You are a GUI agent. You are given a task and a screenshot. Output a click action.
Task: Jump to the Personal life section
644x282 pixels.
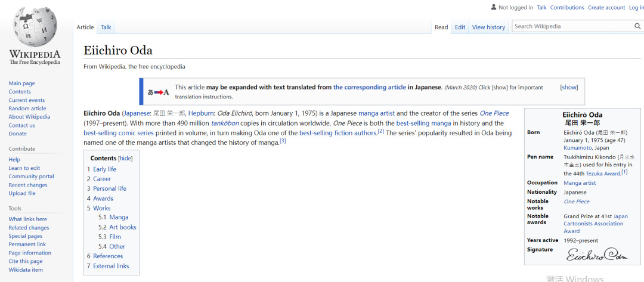pos(110,188)
